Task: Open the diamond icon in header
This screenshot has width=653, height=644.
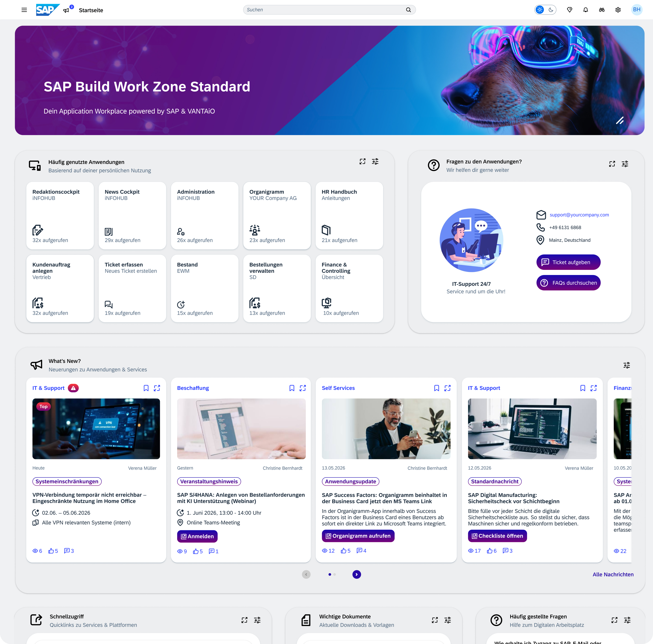Action: 569,10
